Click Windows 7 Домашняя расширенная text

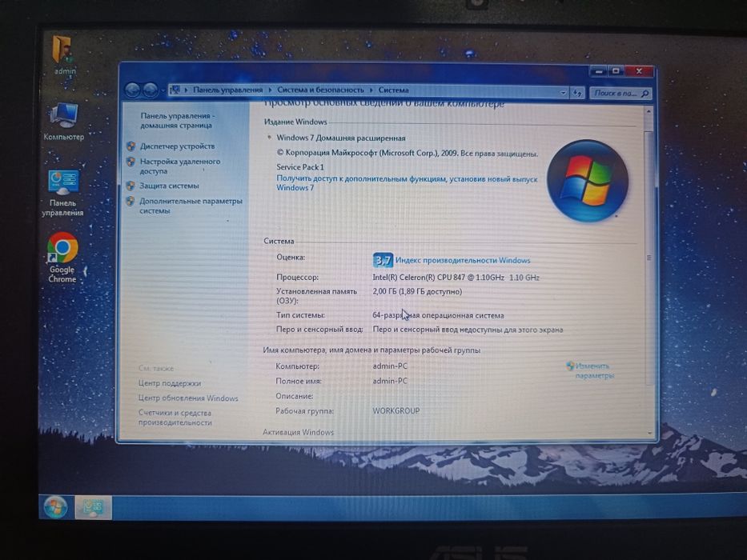coord(341,138)
